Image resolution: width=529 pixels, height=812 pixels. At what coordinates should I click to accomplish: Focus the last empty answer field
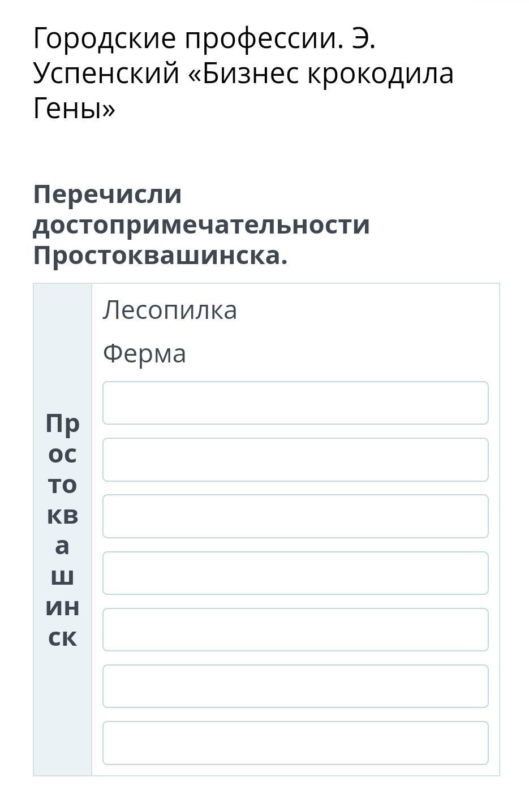pos(295,742)
